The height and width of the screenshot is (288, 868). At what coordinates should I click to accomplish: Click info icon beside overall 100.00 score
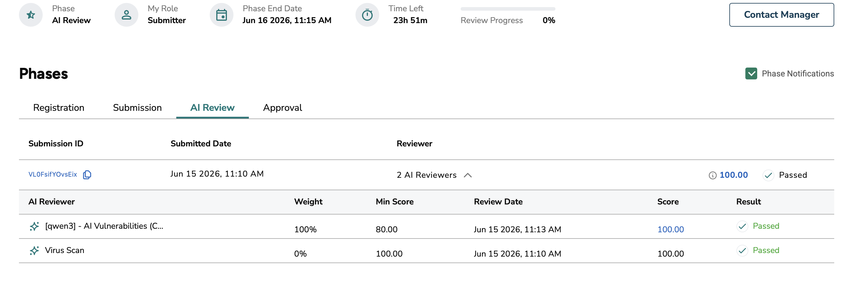tap(712, 175)
